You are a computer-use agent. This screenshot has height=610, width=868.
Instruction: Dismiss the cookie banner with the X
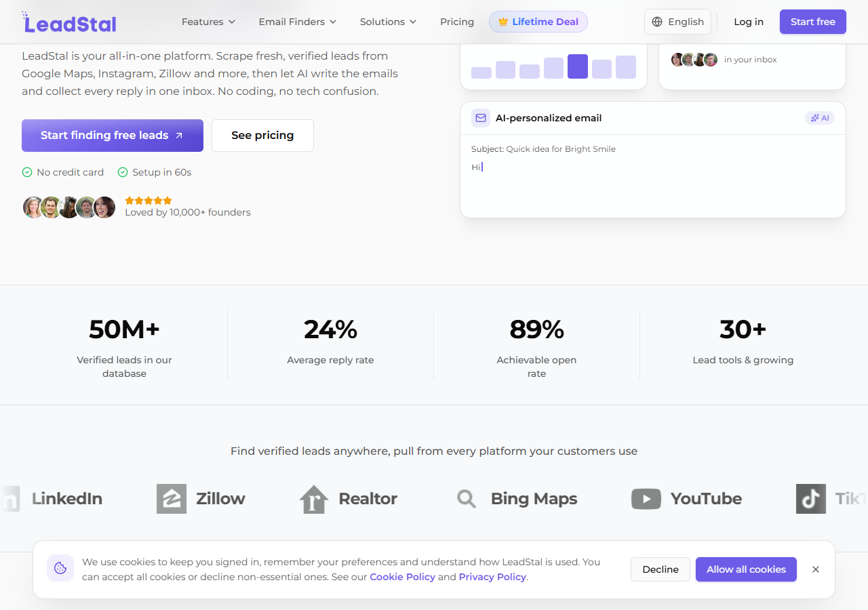[816, 569]
